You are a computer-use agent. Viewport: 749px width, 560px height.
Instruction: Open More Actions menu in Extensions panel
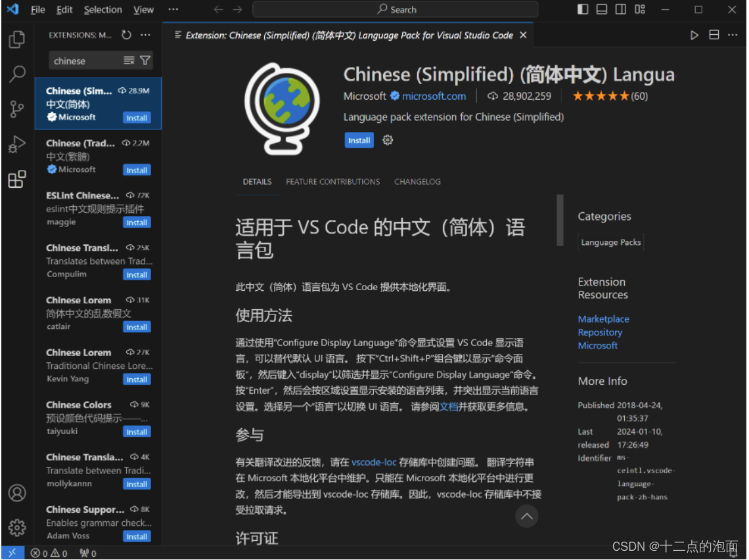[145, 35]
